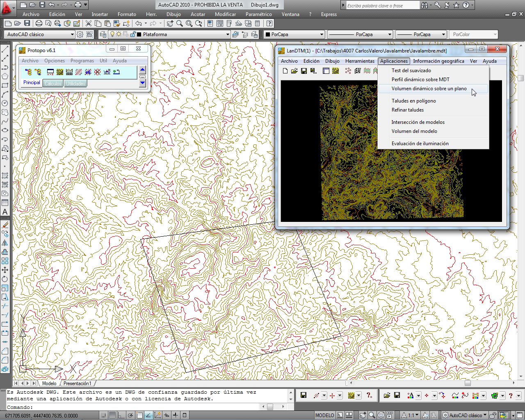Click Protopo toolbar scroll-up arrow button
The height and width of the screenshot is (420, 525).
coord(143,70)
